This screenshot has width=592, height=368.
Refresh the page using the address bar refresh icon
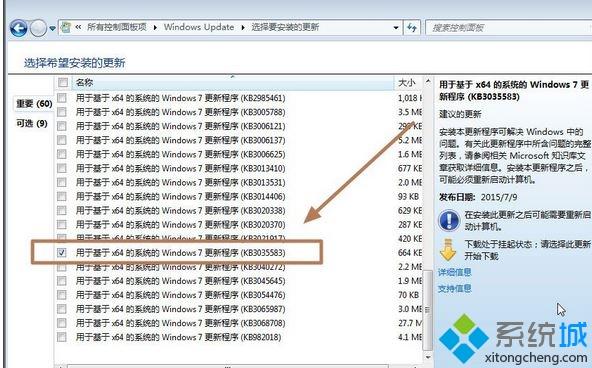click(412, 28)
